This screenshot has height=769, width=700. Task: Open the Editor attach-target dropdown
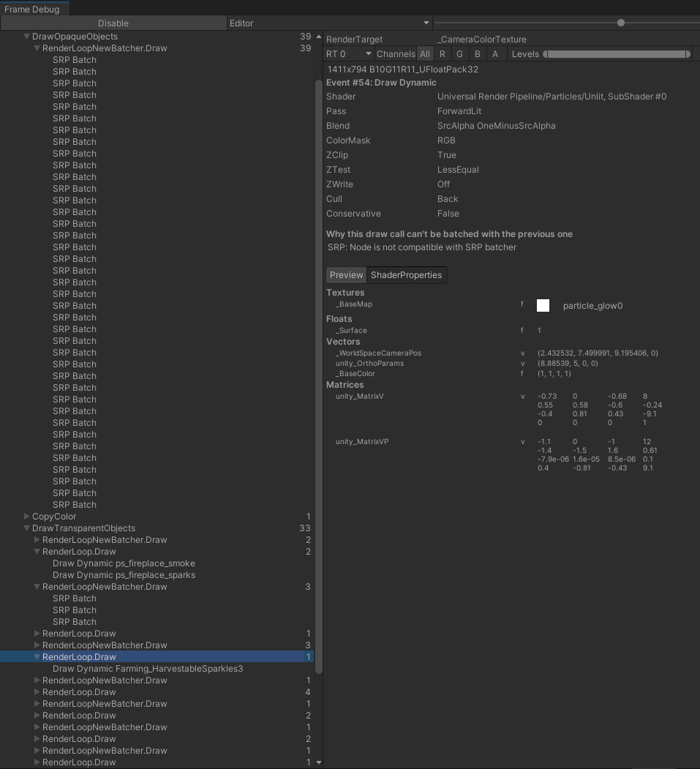[x=328, y=23]
